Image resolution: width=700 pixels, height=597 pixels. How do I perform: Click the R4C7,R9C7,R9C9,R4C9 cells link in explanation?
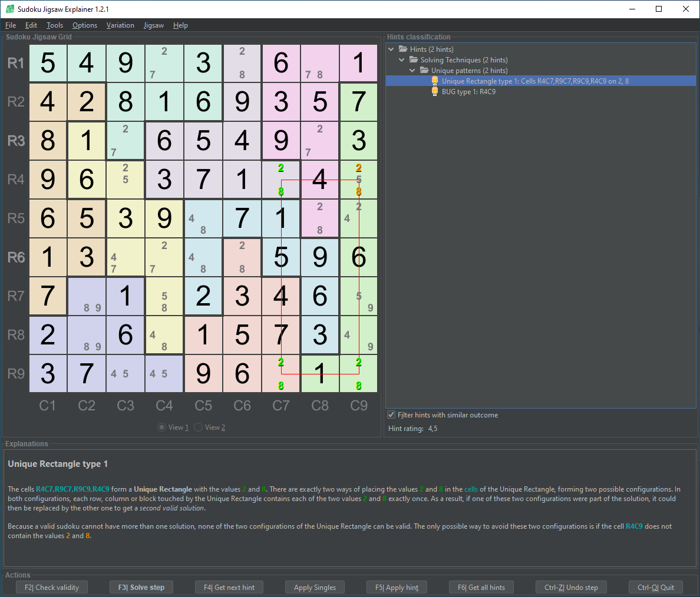coord(72,489)
